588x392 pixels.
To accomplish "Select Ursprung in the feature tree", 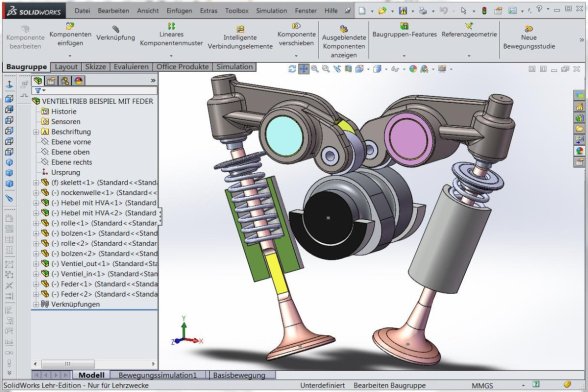I will click(x=66, y=173).
